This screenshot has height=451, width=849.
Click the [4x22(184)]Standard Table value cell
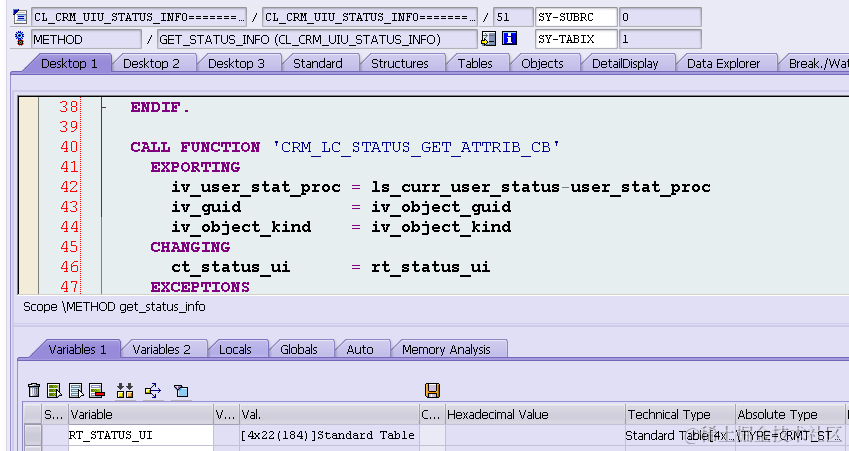pos(329,435)
